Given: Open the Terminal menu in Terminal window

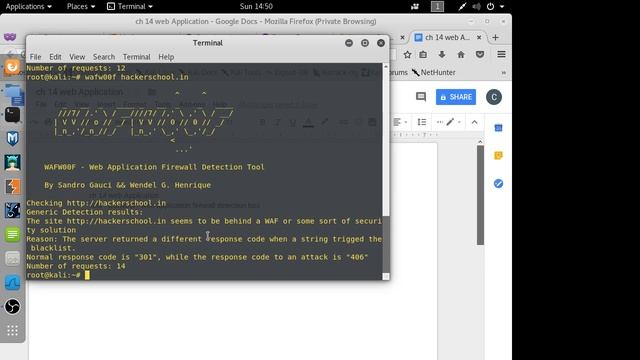Looking at the screenshot, I should [x=136, y=57].
